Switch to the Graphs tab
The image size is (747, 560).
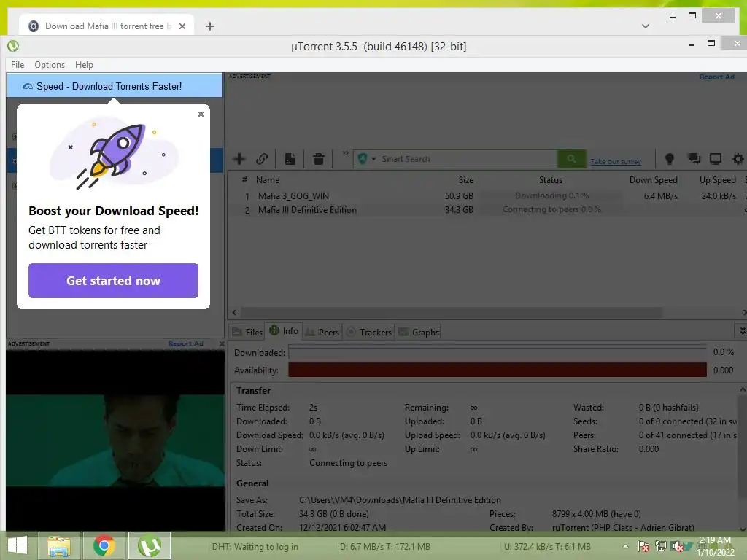[x=419, y=332]
